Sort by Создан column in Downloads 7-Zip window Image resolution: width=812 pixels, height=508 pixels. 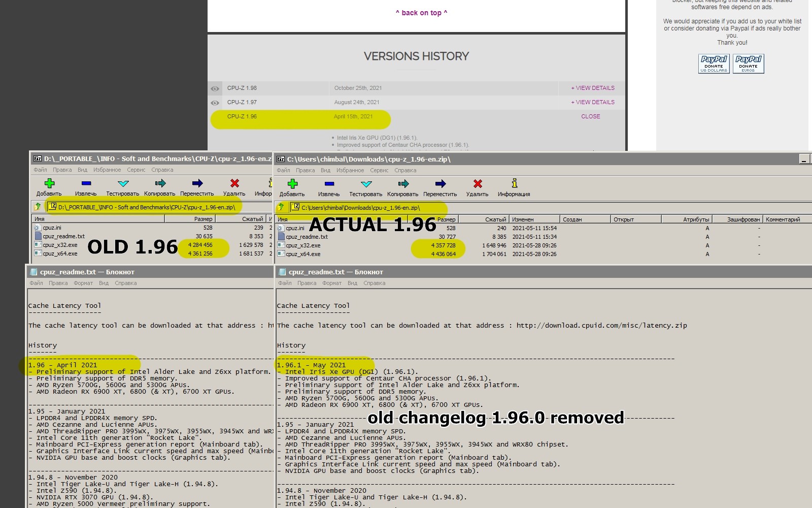pos(585,219)
